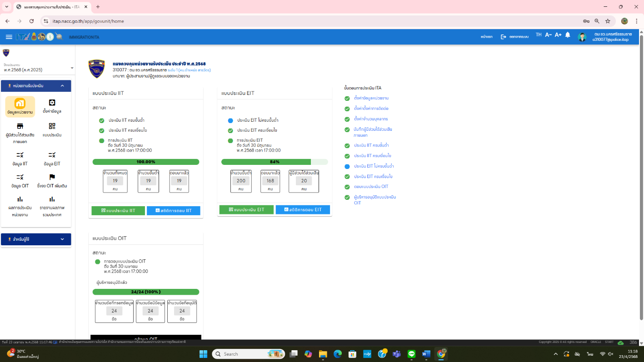The width and height of the screenshot is (644, 362).
Task: Open ตั้งค่าข้อมูล settings icon
Action: click(x=52, y=103)
